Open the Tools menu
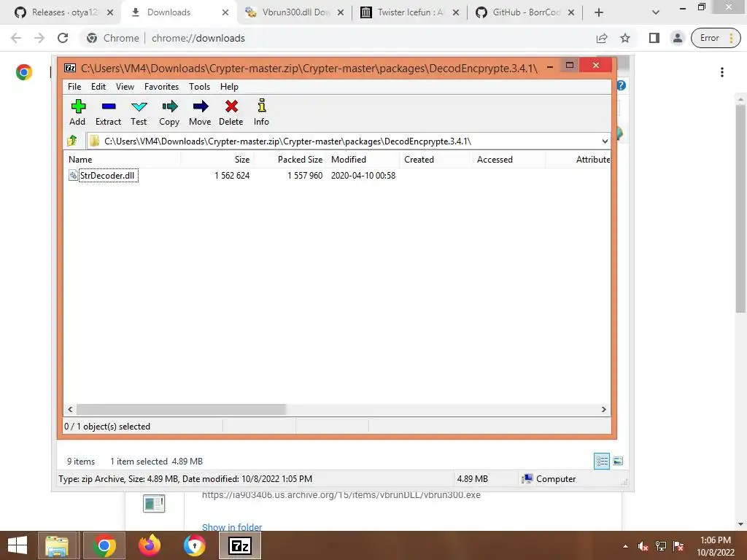 tap(199, 87)
